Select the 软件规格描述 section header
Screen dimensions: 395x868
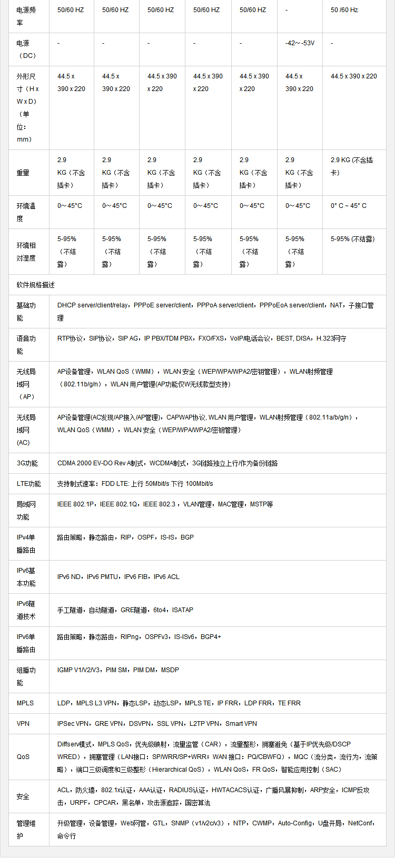point(35,285)
